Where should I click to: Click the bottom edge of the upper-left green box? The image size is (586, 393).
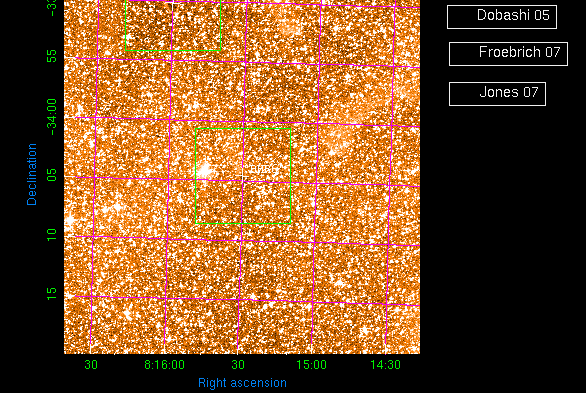[x=173, y=50]
